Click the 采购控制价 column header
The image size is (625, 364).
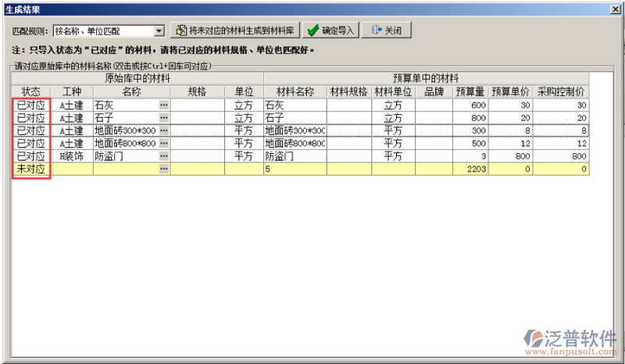point(562,91)
